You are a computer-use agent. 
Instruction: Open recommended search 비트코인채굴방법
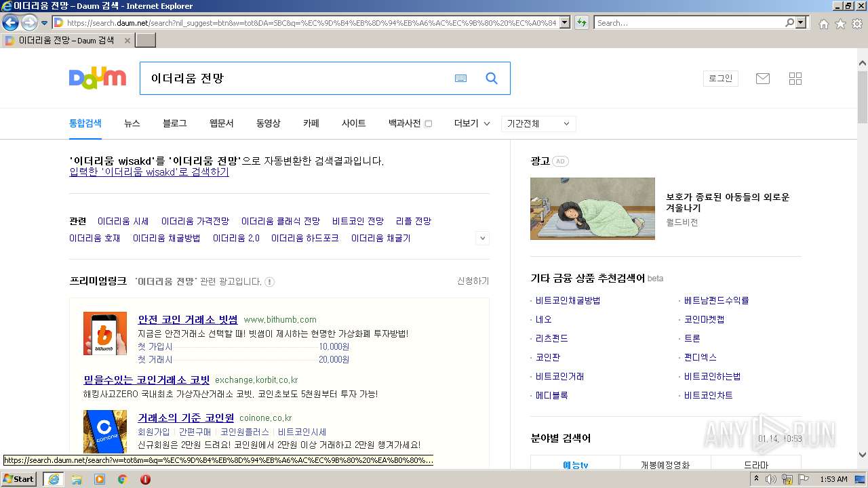pos(568,300)
